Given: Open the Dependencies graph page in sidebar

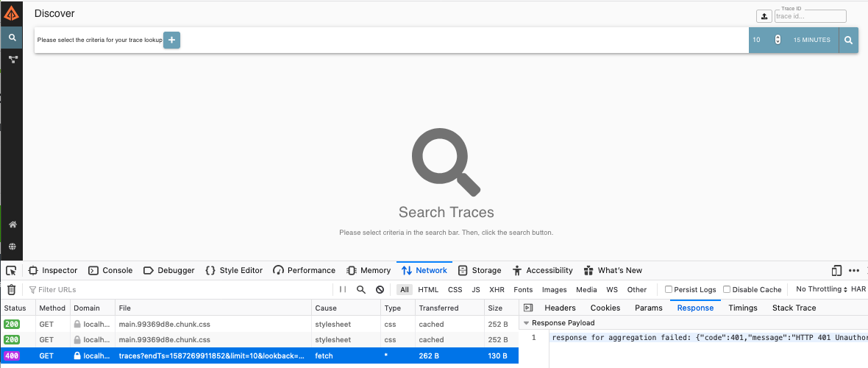Looking at the screenshot, I should 12,60.
